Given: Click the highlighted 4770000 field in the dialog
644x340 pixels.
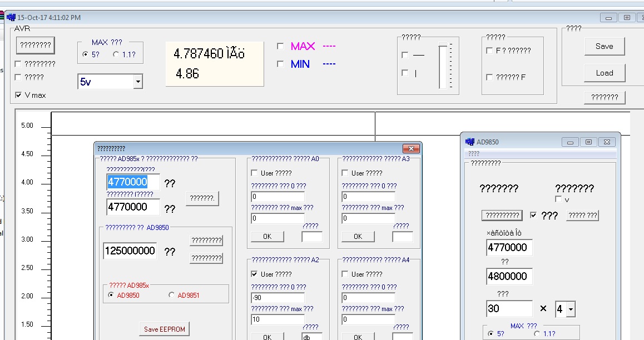Looking at the screenshot, I should [133, 182].
